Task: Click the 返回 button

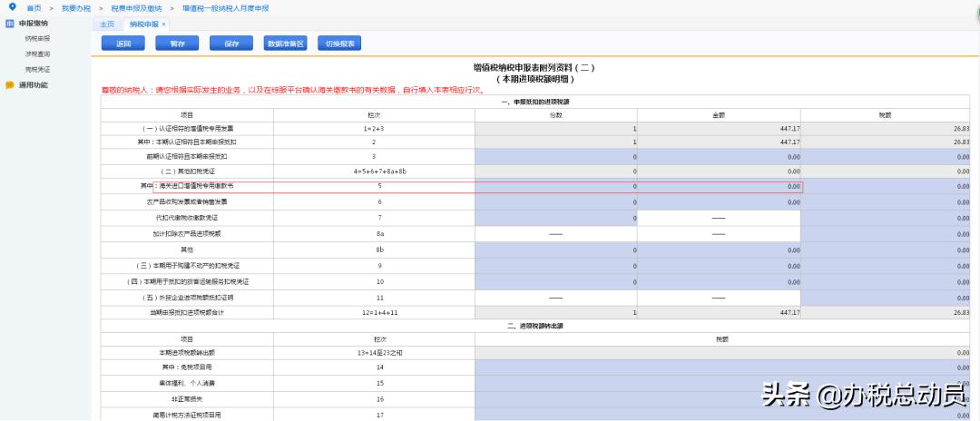Action: (x=123, y=44)
